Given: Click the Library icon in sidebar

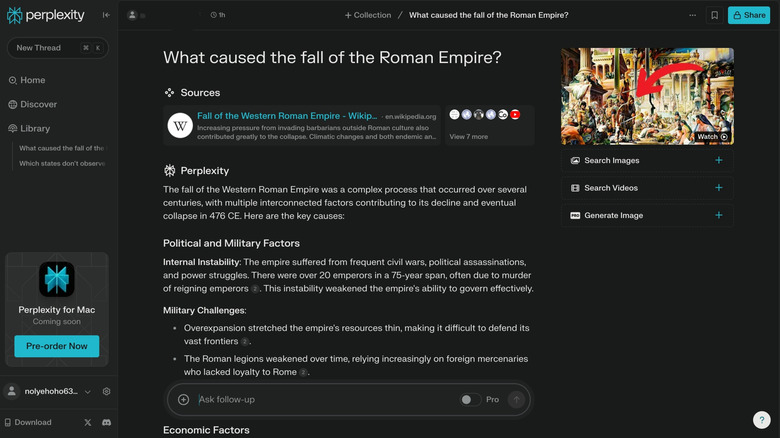Looking at the screenshot, I should click(x=12, y=128).
